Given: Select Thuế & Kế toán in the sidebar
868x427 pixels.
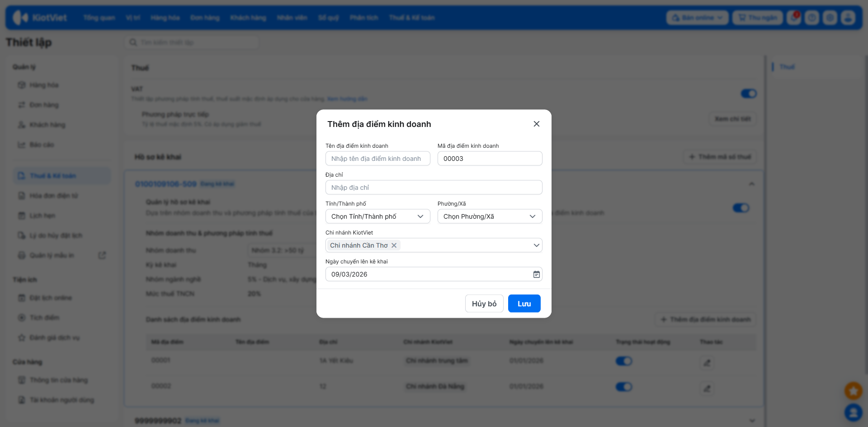Looking at the screenshot, I should click(x=62, y=176).
